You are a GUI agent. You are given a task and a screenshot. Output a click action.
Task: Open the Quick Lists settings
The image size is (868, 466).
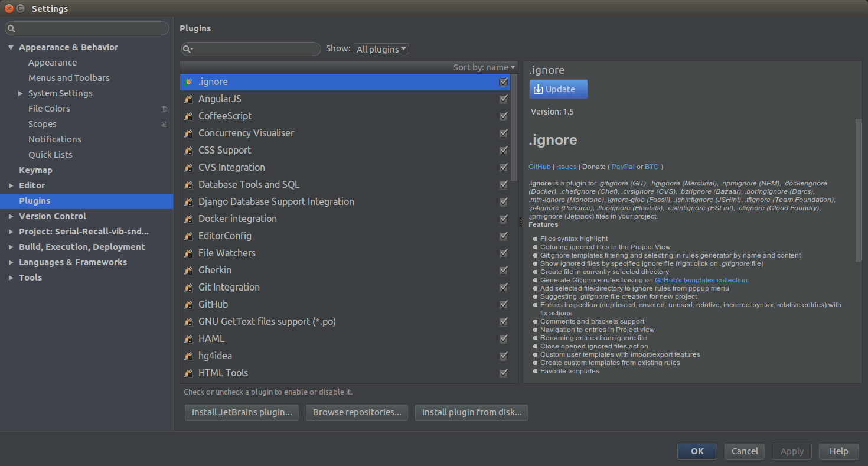(x=50, y=155)
